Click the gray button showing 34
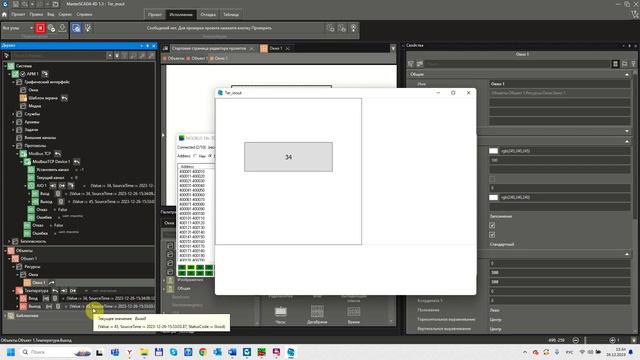 [x=288, y=157]
